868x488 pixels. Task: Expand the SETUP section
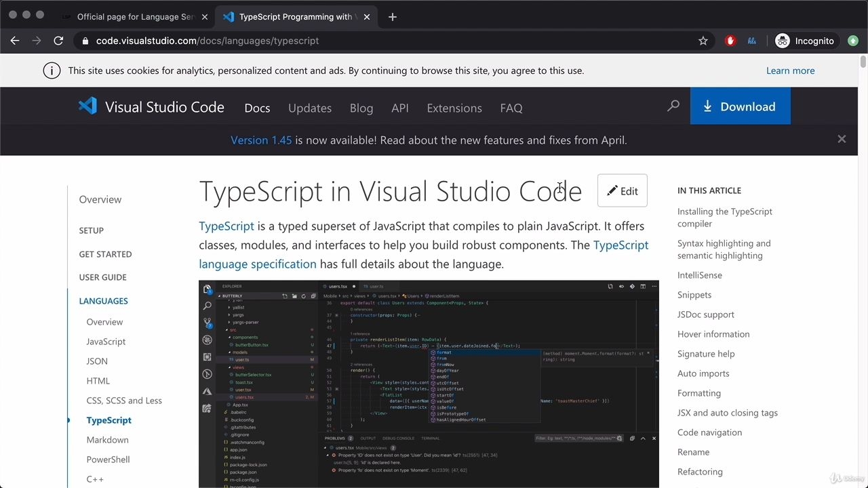click(x=92, y=230)
